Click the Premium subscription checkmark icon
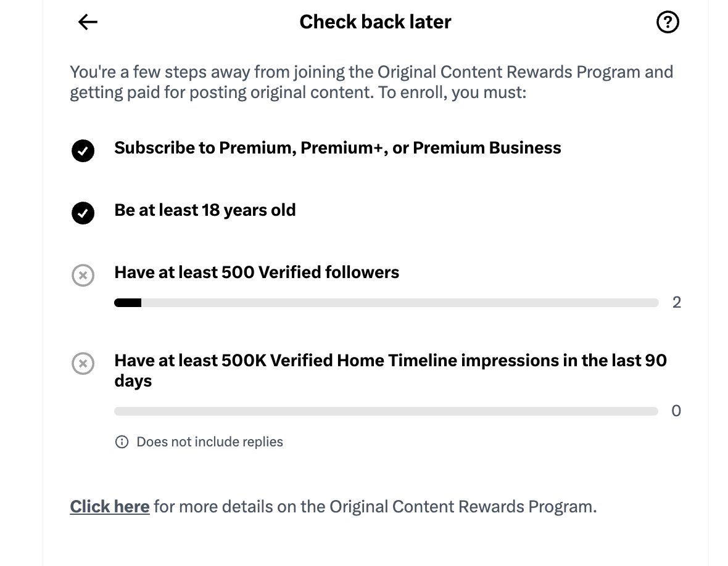728x566 pixels. pos(83,150)
